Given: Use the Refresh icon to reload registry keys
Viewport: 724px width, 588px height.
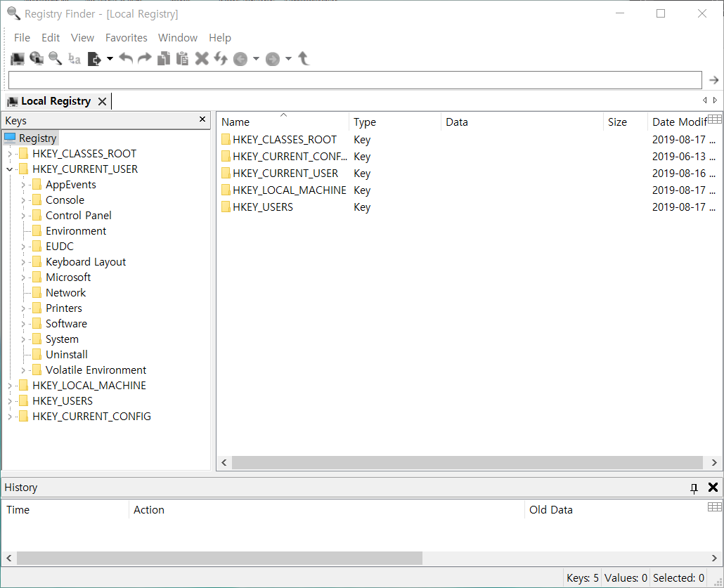Looking at the screenshot, I should point(220,58).
